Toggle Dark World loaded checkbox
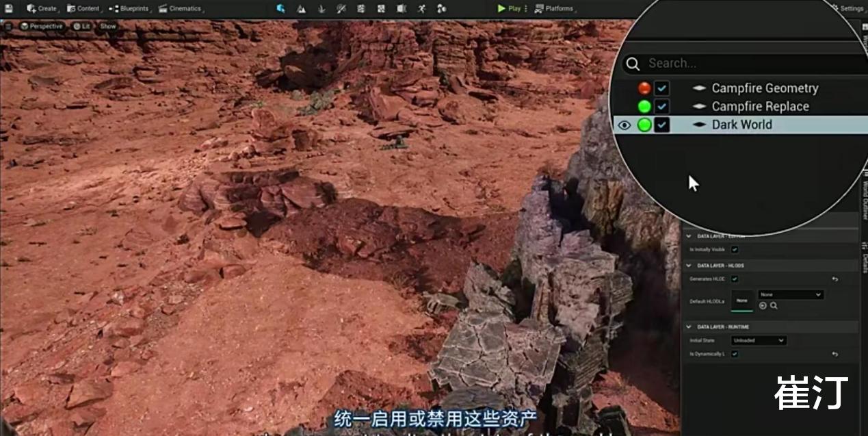This screenshot has height=436, width=868. click(661, 125)
